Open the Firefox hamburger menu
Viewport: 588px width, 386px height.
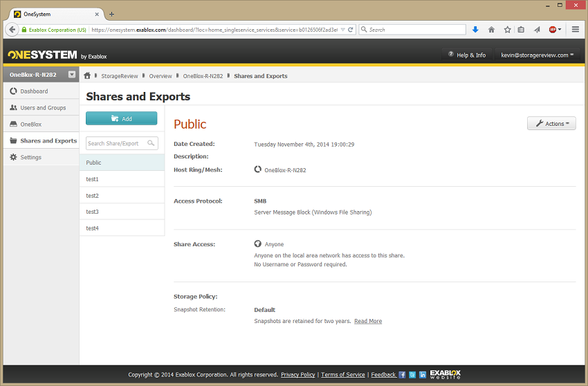click(576, 29)
